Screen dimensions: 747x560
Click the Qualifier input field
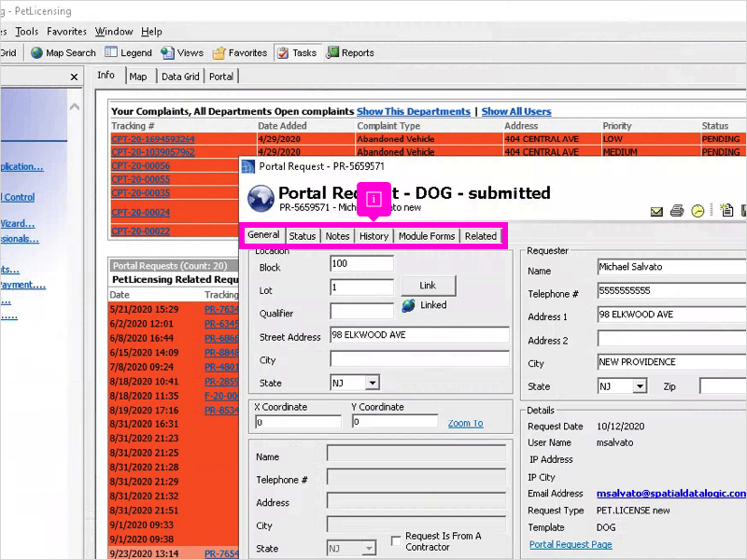coord(361,311)
